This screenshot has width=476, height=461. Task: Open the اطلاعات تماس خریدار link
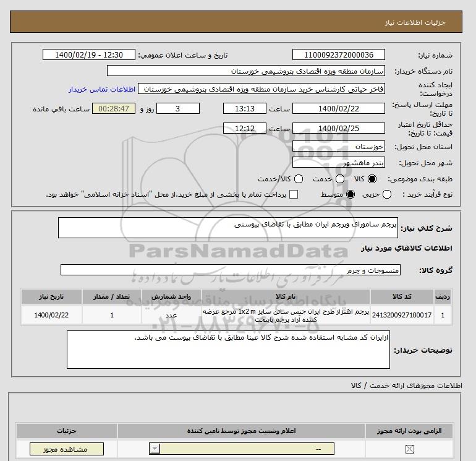click(x=102, y=89)
